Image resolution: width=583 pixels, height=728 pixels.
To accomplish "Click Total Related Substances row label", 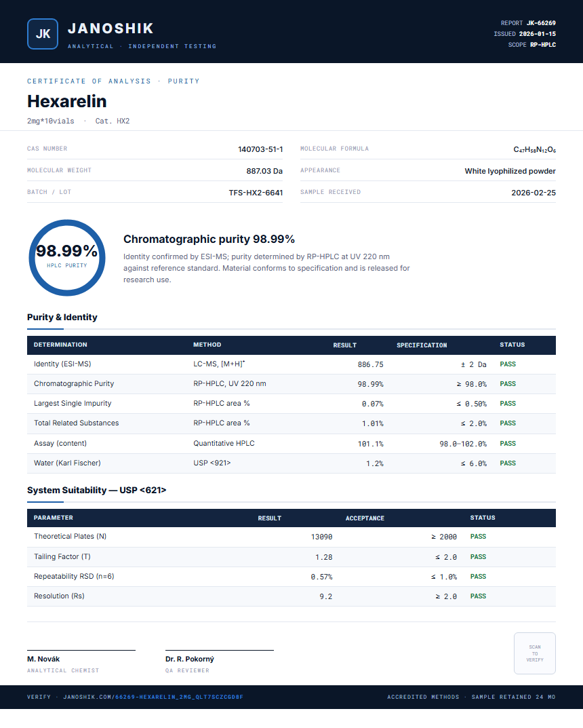I will point(76,423).
